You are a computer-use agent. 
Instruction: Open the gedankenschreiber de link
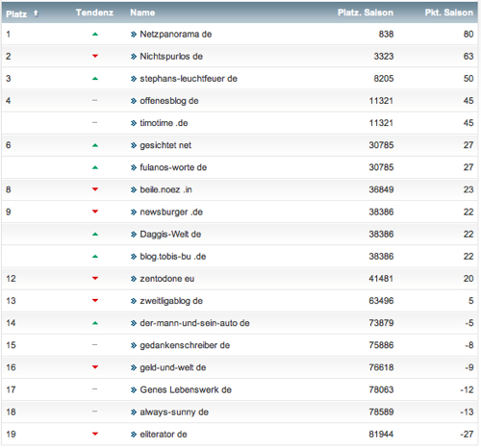pos(185,345)
